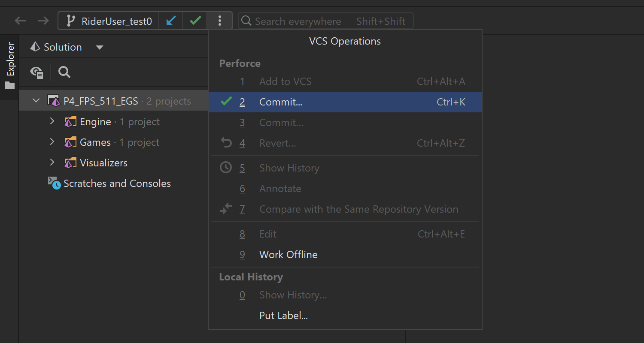Open the Solution view dropdown arrow
Image resolution: width=644 pixels, height=343 pixels.
click(x=100, y=47)
